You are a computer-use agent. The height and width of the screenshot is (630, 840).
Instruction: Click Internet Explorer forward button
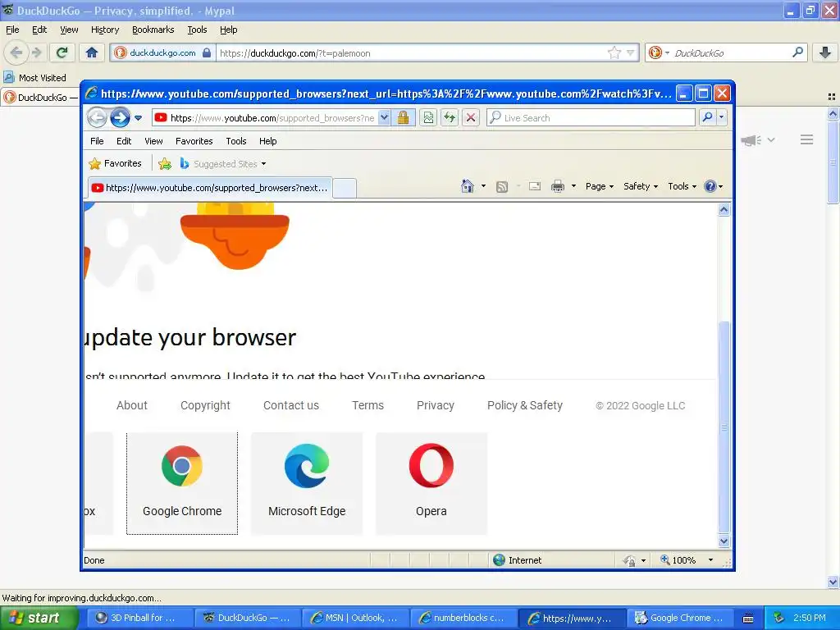pos(120,117)
